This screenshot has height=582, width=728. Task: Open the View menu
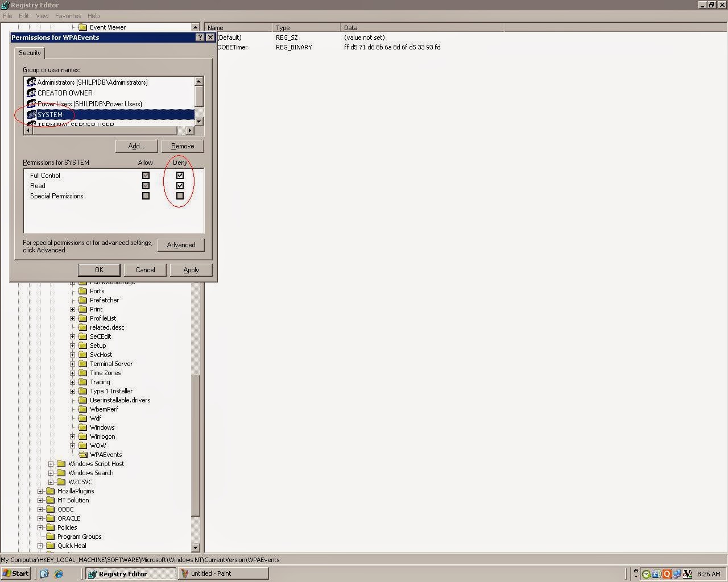coord(42,16)
